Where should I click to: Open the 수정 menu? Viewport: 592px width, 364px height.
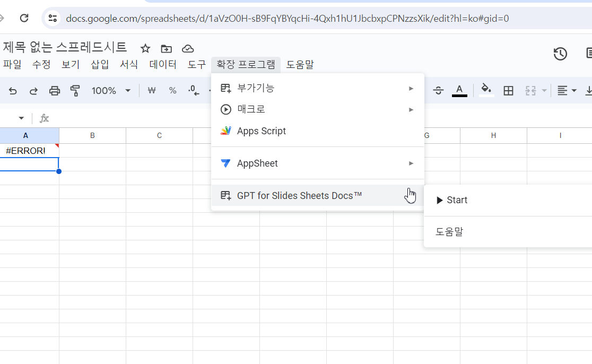click(x=41, y=65)
